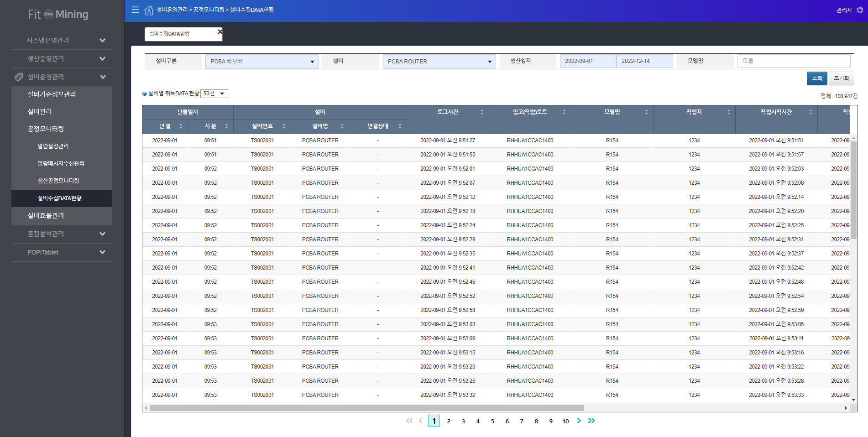Go to the next page arrow
This screenshot has height=437, width=868.
(579, 421)
